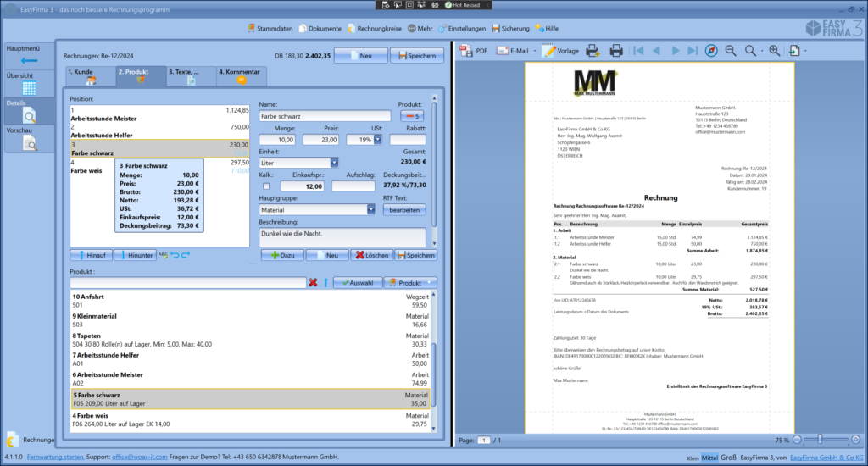Open Details view in left sidebar
The image size is (868, 466).
pos(29,112)
